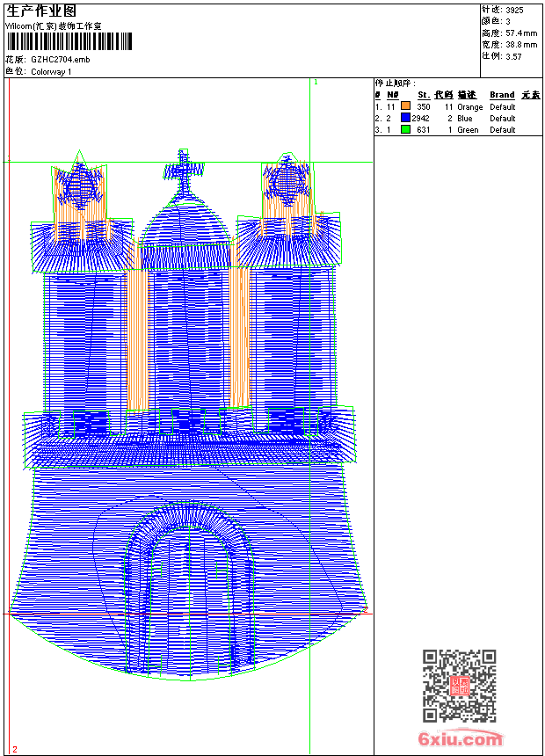This screenshot has width=545, height=756.
Task: Select the Colorway 1 label
Action: 51,71
